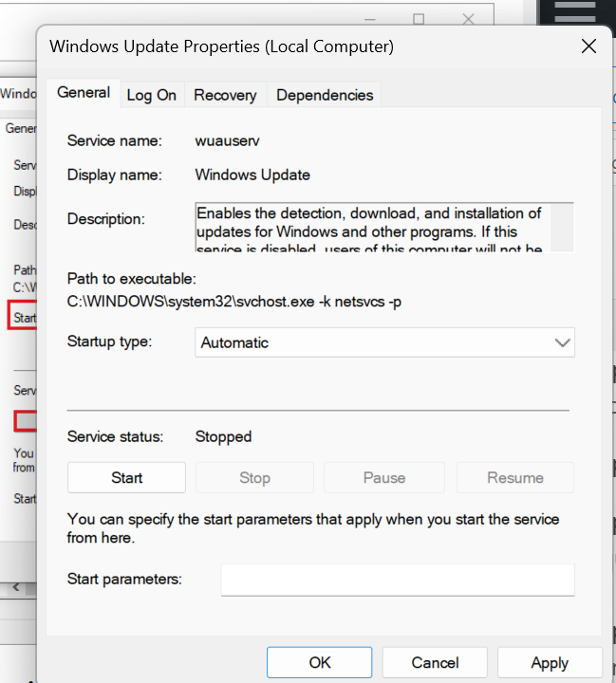
Task: Click the disabled Stop button
Action: (254, 478)
